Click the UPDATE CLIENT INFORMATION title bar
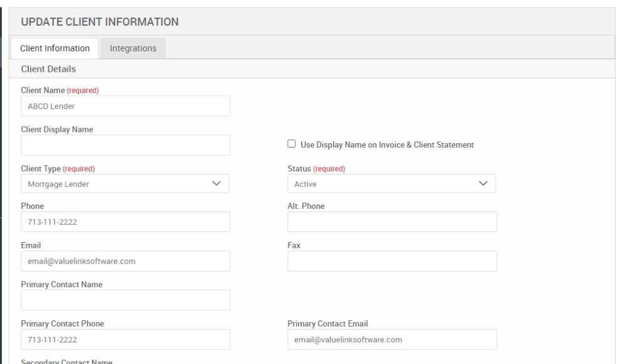The width and height of the screenshot is (641, 364). tap(100, 21)
